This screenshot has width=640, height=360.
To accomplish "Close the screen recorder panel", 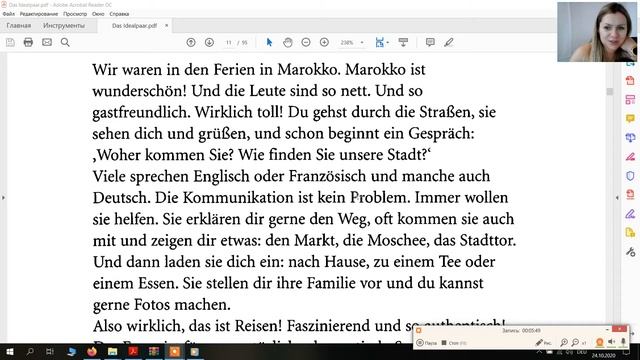I will (620, 329).
